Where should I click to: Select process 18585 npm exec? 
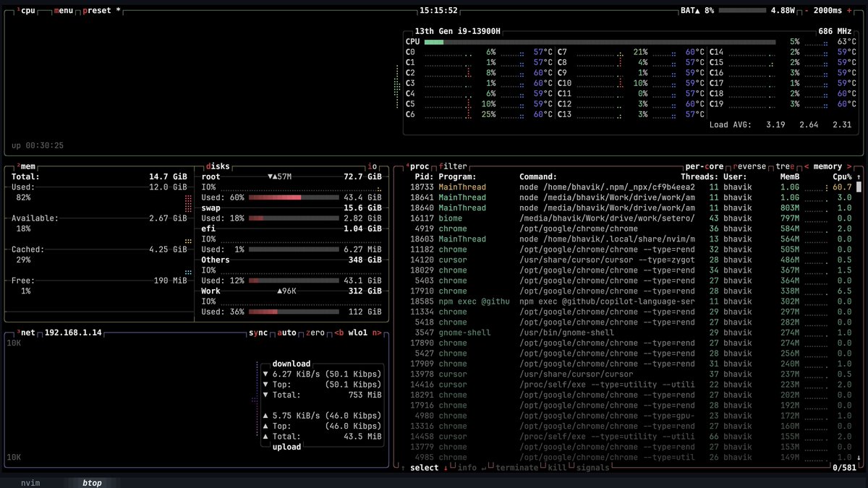627,301
